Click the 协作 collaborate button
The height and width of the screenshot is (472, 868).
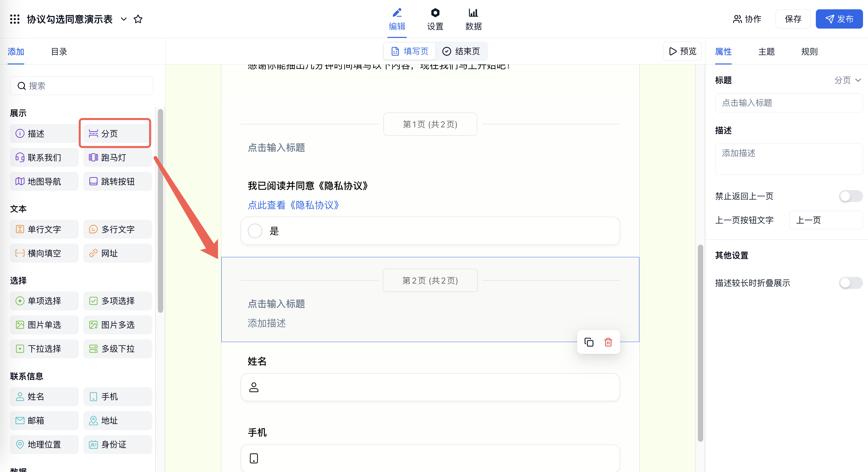pos(747,19)
